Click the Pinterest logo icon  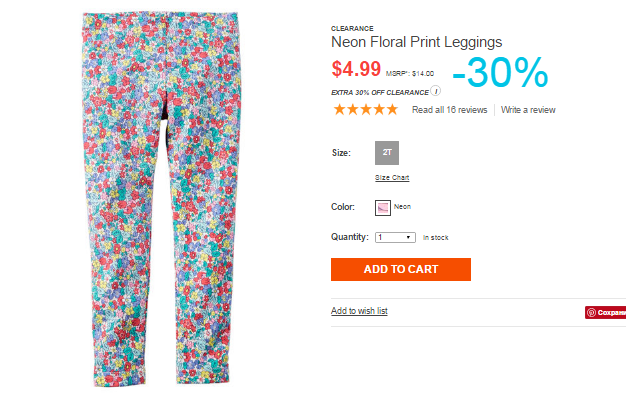click(x=592, y=313)
